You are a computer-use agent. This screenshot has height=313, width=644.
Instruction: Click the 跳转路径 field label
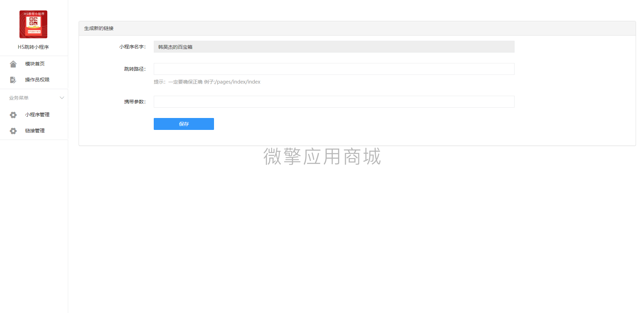[x=135, y=69]
